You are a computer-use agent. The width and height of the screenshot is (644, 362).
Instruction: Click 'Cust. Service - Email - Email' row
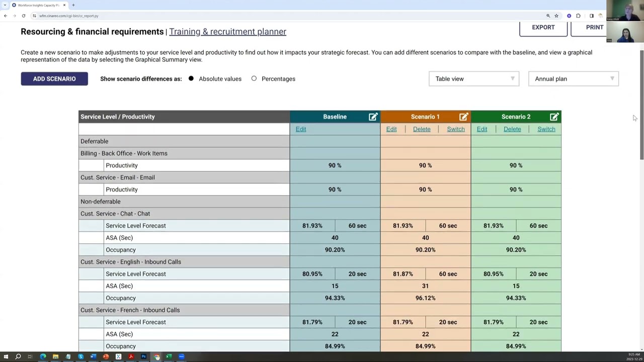[x=184, y=177]
